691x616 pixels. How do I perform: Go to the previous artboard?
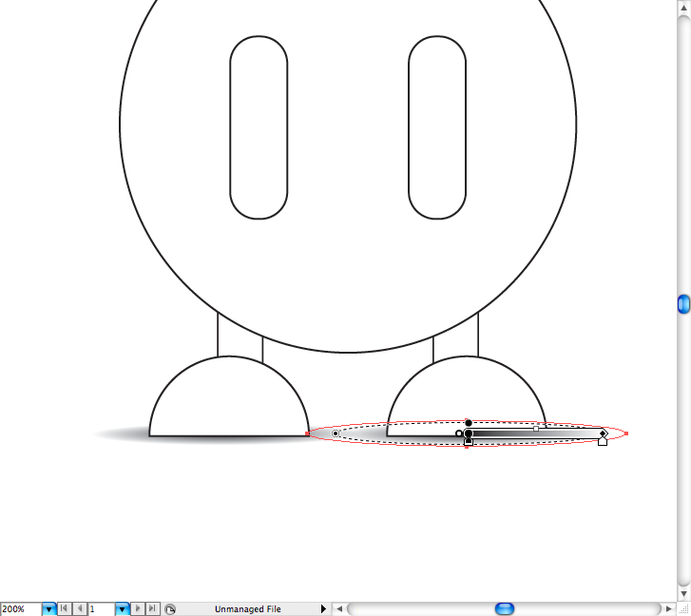79,608
